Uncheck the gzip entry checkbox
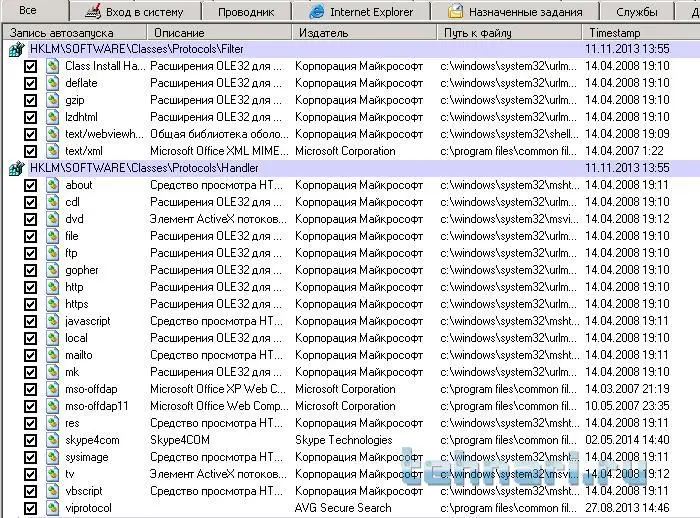Viewport: 700px width, 518px height. point(30,100)
